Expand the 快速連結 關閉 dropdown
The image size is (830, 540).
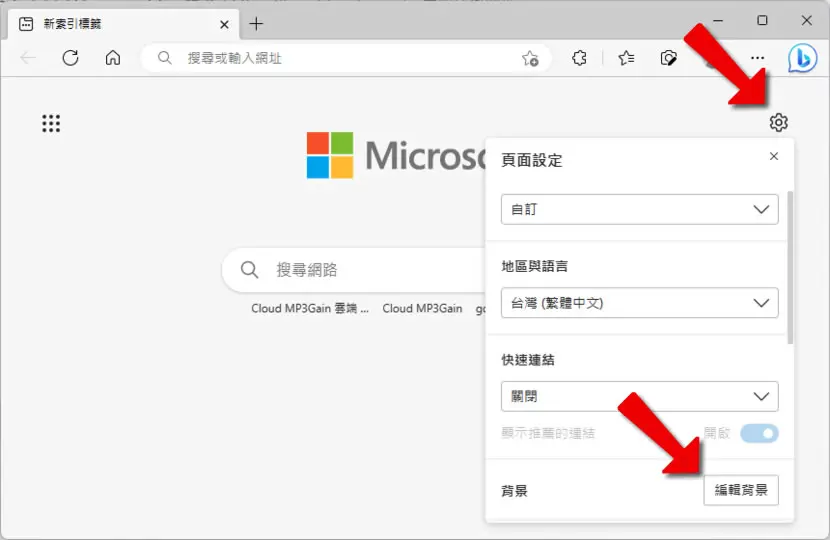639,397
